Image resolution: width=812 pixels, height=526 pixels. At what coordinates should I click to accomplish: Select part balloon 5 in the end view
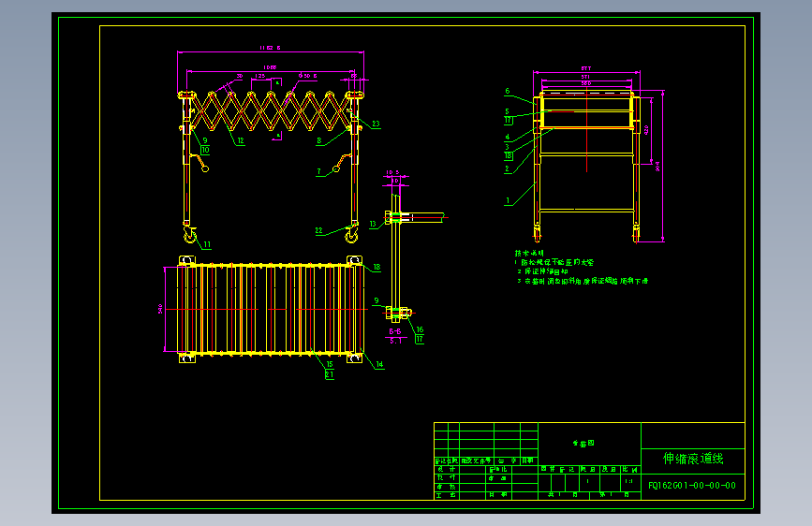point(507,111)
